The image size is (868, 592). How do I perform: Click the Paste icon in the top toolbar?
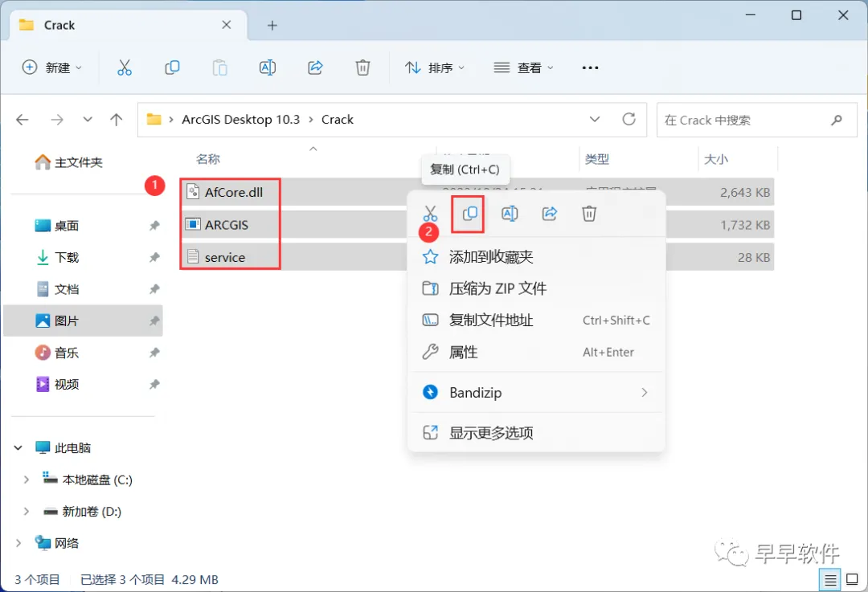click(x=219, y=67)
